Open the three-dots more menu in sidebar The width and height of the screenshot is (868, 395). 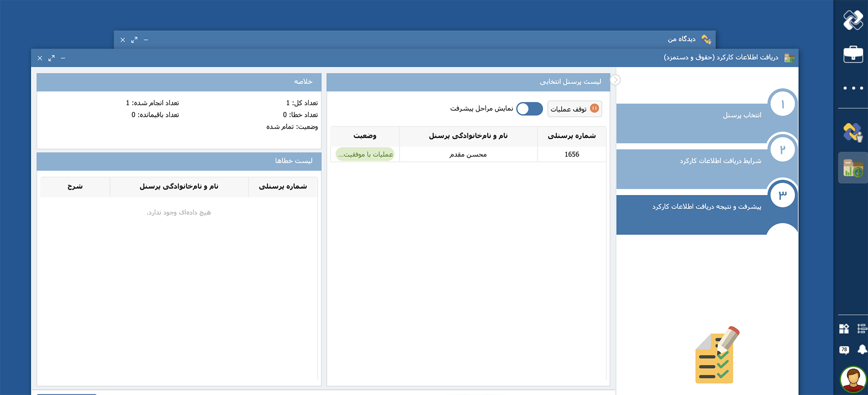853,88
